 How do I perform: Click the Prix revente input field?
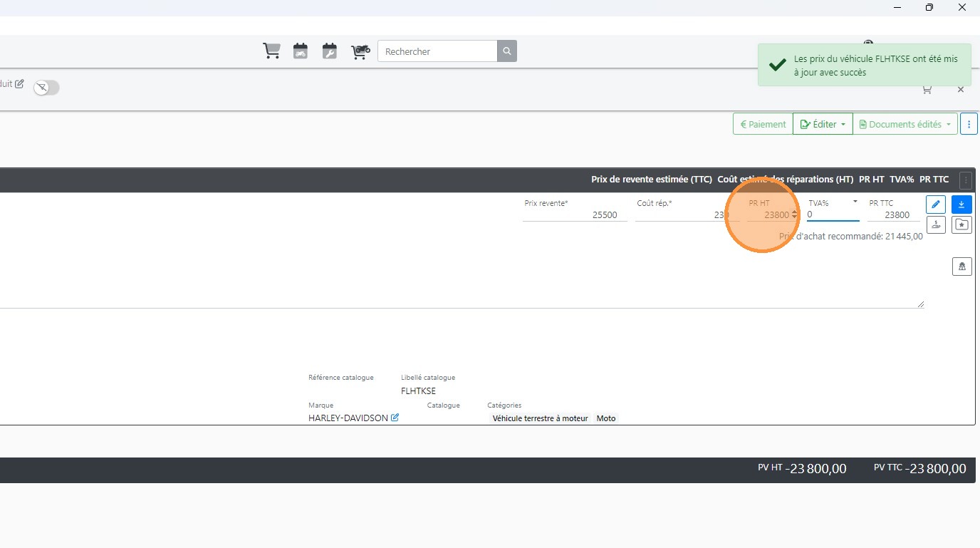click(575, 214)
